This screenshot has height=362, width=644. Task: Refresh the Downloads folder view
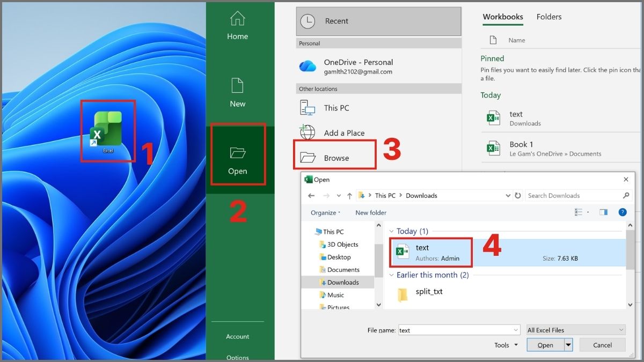[518, 196]
